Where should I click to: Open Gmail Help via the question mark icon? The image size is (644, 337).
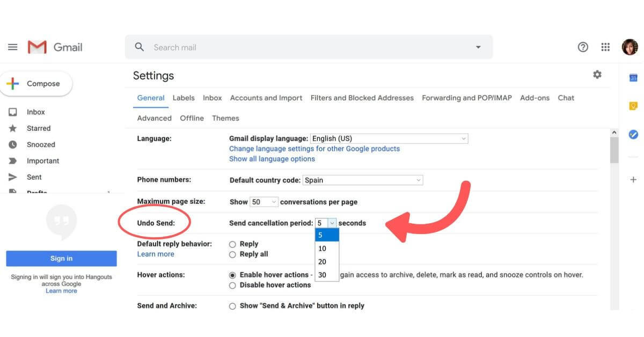(583, 47)
